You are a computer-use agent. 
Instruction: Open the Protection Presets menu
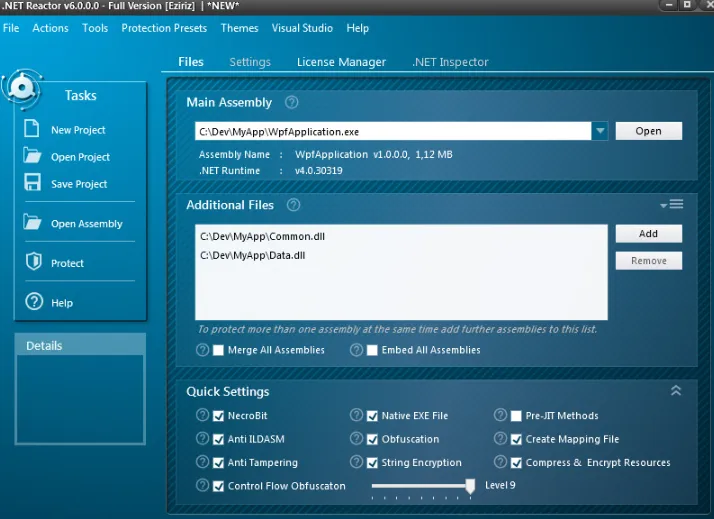164,28
